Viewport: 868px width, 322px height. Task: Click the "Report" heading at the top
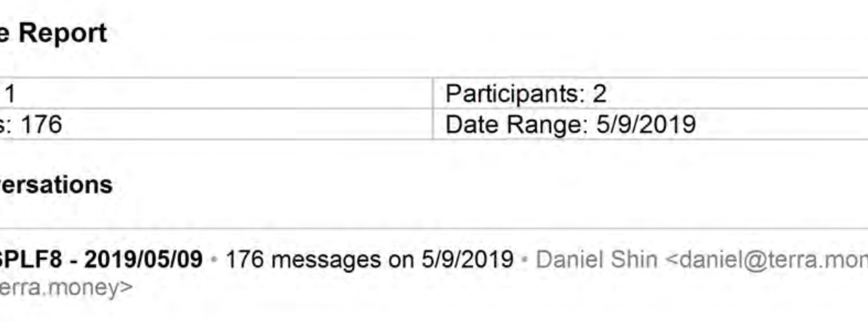(62, 33)
